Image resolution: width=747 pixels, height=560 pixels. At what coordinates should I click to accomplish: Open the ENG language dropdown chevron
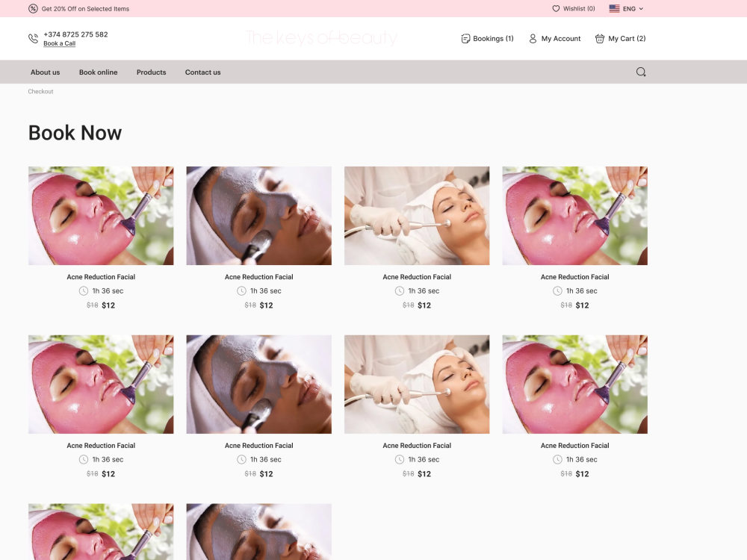tap(641, 8)
